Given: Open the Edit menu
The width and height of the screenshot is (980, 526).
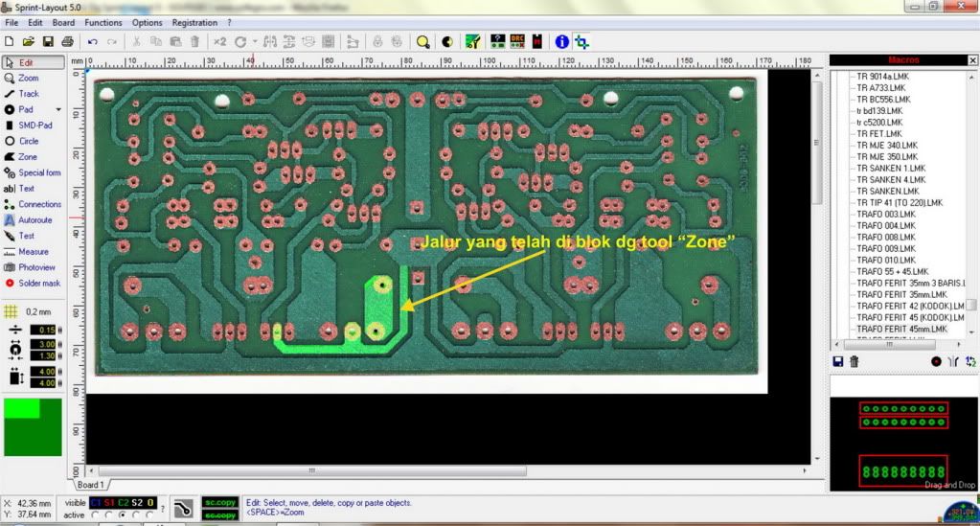Looking at the screenshot, I should click(35, 23).
